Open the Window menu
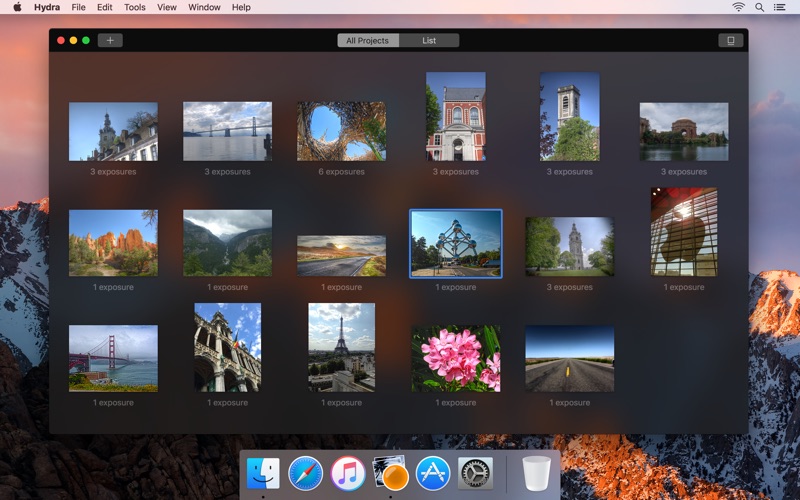 point(204,7)
